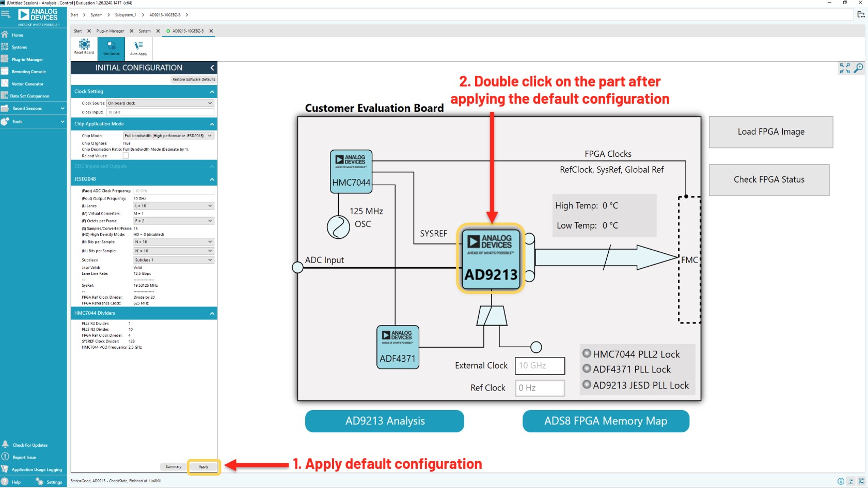Close the AD9213-10GEBZ-B tab
The image size is (868, 488).
tap(211, 31)
